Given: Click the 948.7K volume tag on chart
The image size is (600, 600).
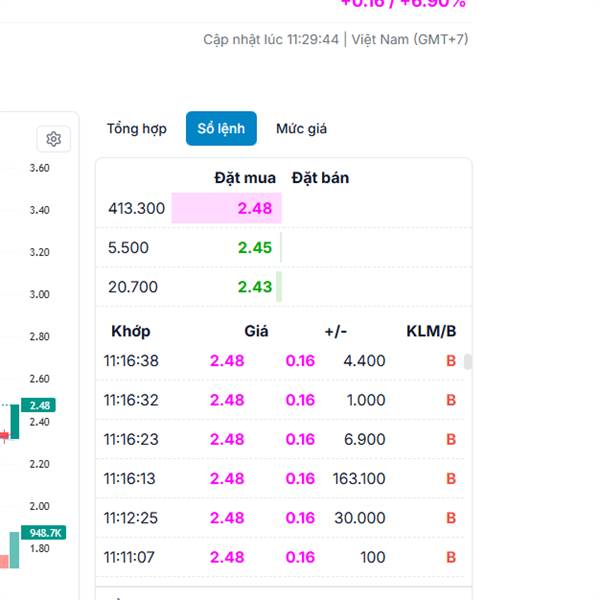Looking at the screenshot, I should click(46, 533).
